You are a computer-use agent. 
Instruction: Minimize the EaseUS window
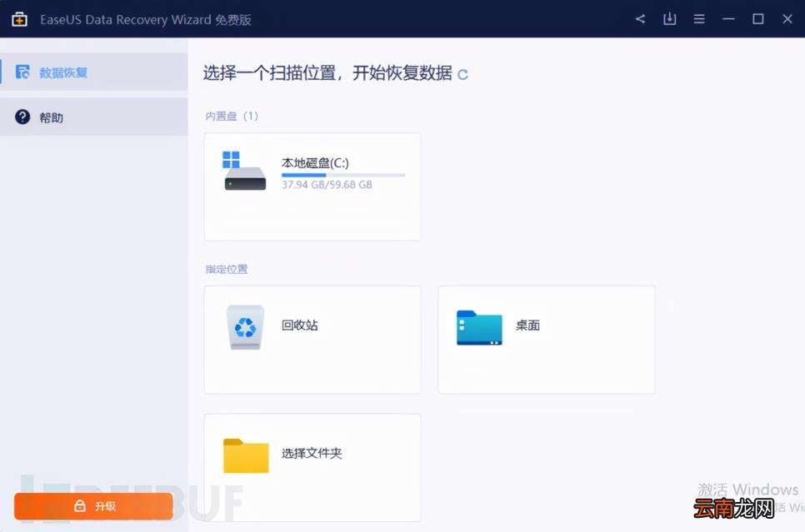click(728, 19)
